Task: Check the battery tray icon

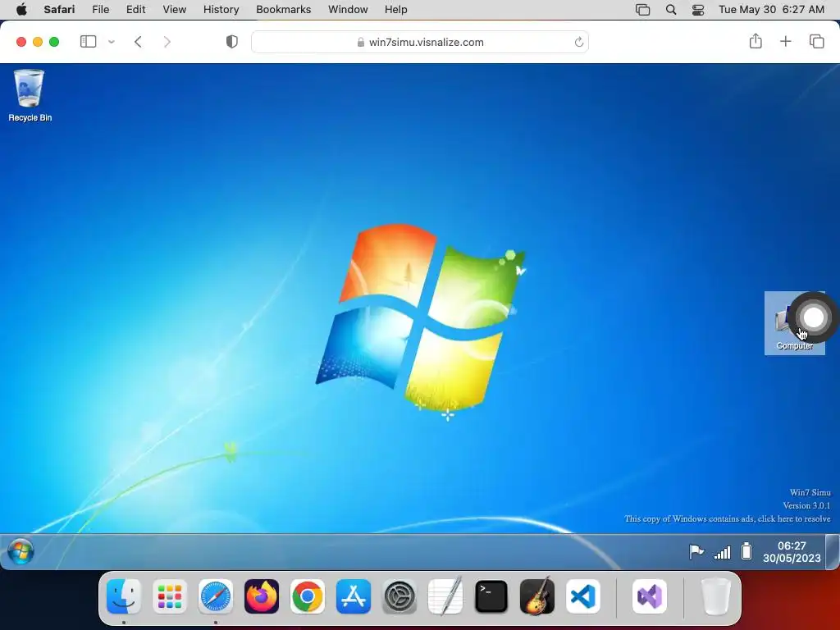Action: pos(746,551)
